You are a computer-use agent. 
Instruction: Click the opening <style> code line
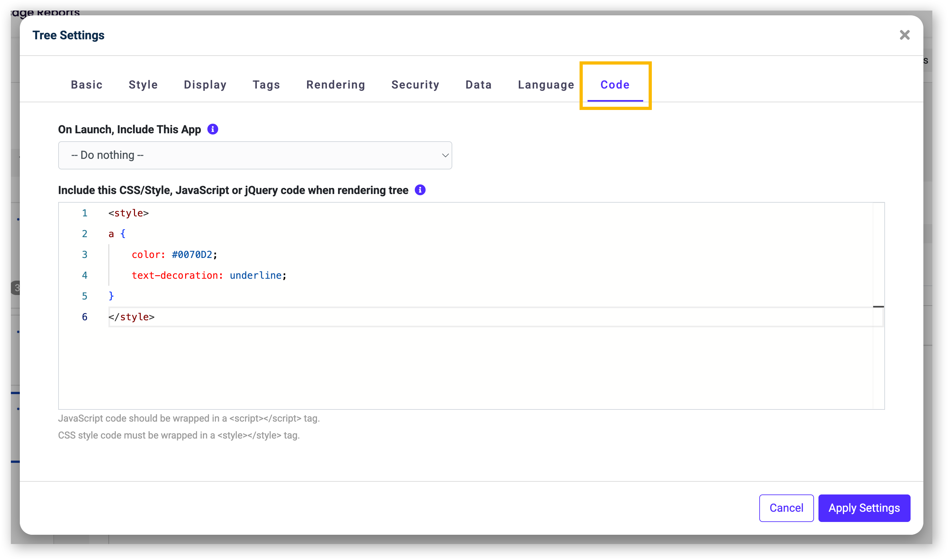coord(128,213)
